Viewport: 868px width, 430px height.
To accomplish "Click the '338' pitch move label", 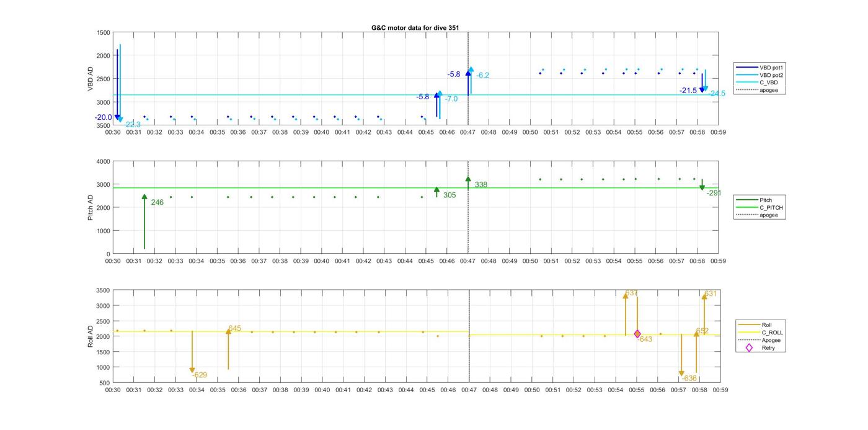I will [x=481, y=184].
